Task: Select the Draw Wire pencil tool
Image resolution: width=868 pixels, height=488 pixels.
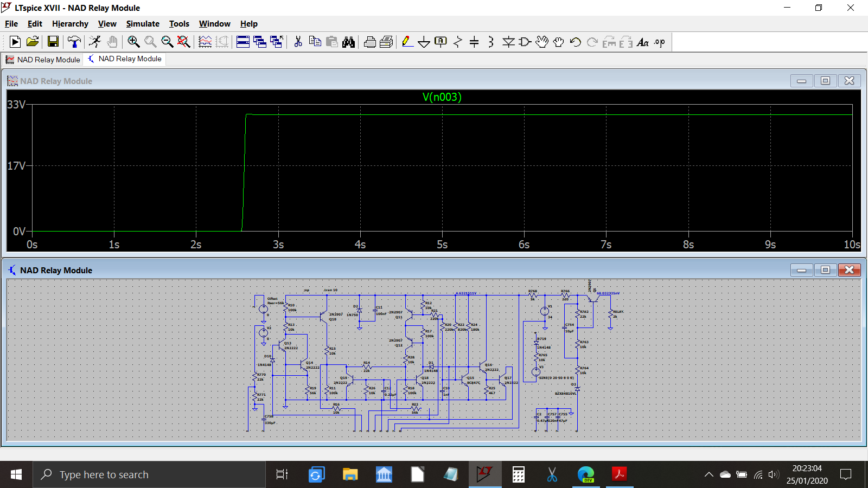Action: pyautogui.click(x=407, y=42)
